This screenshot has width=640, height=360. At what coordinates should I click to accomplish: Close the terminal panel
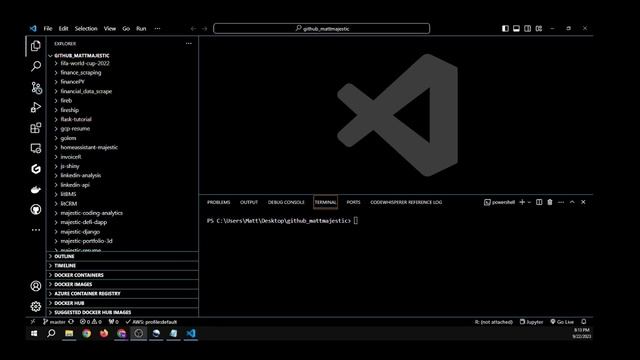pyautogui.click(x=583, y=202)
